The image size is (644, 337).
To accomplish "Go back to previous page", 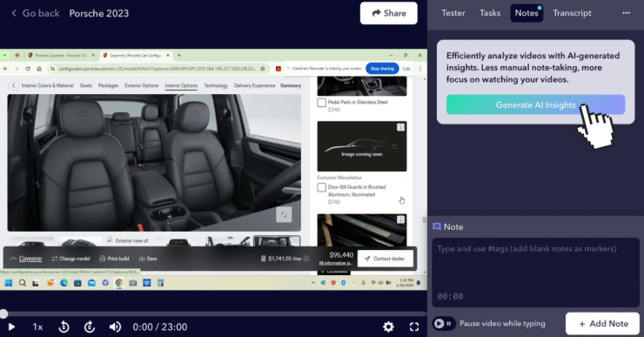I will [36, 13].
